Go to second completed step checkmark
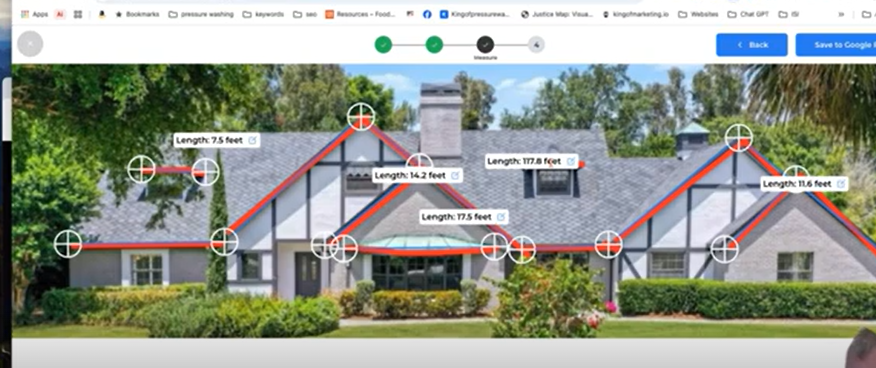Image resolution: width=876 pixels, height=368 pixels. click(434, 45)
